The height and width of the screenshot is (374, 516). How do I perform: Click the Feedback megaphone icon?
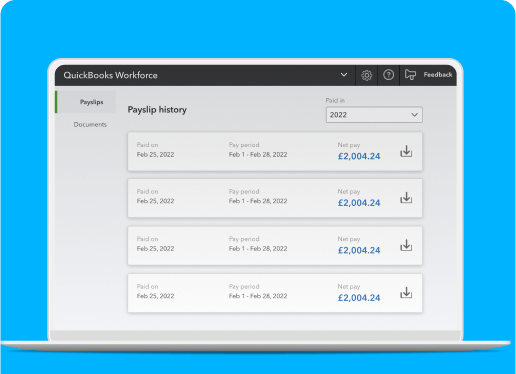click(x=410, y=75)
